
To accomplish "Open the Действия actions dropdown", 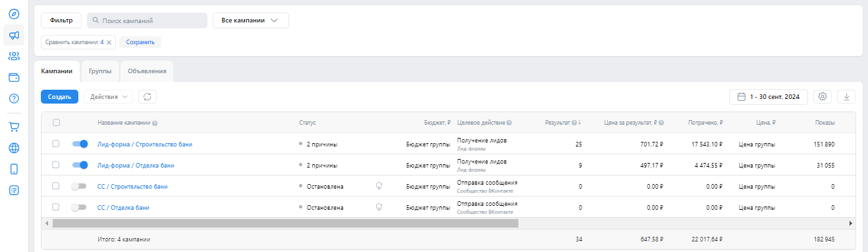I will point(108,97).
